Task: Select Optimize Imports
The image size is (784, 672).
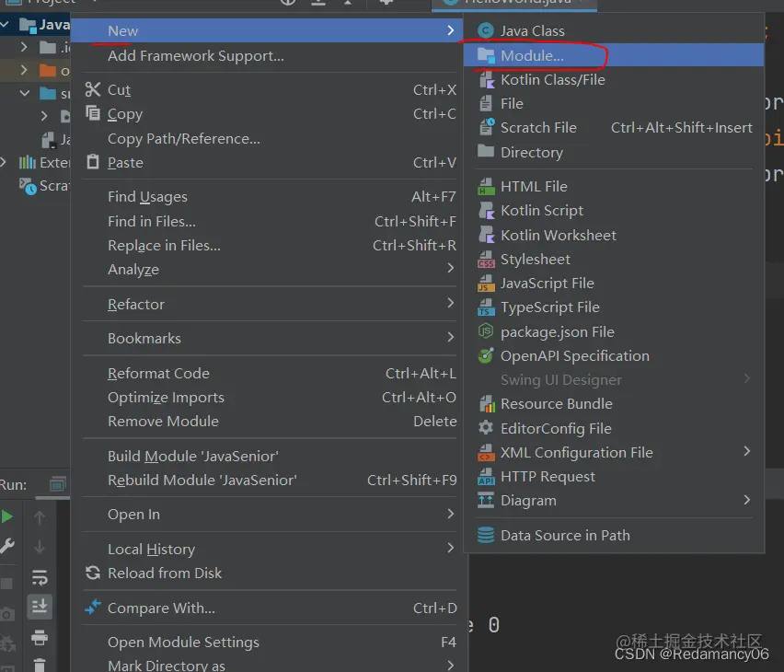Action: [x=166, y=398]
